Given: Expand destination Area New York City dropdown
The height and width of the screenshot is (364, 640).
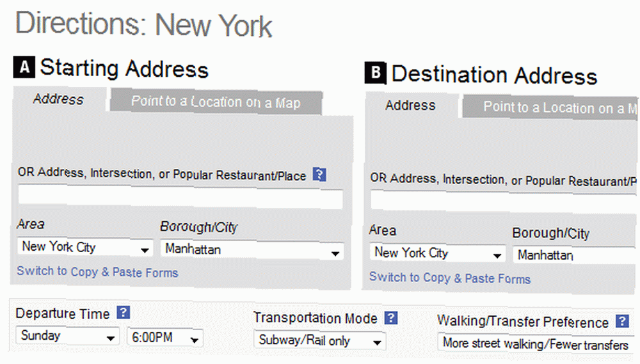Looking at the screenshot, I should 438,253.
